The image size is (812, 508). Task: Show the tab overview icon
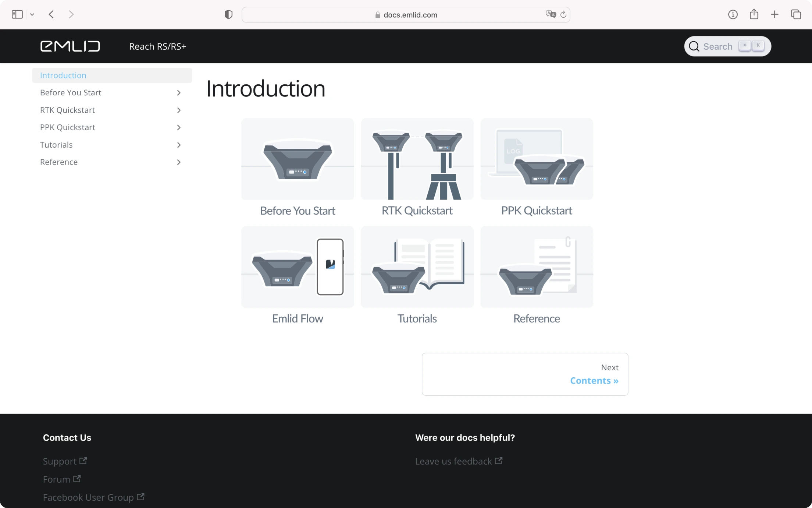[x=796, y=14]
